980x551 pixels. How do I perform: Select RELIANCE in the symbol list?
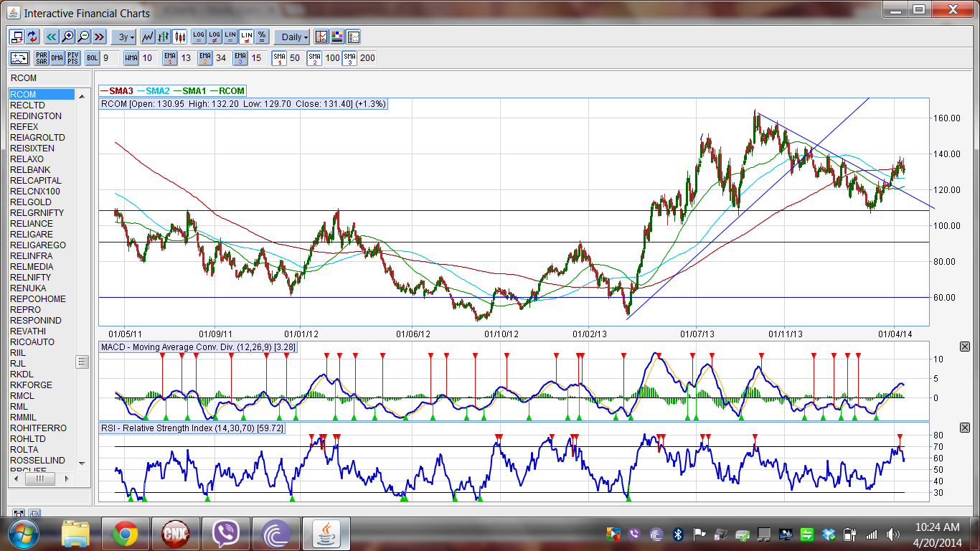point(42,224)
